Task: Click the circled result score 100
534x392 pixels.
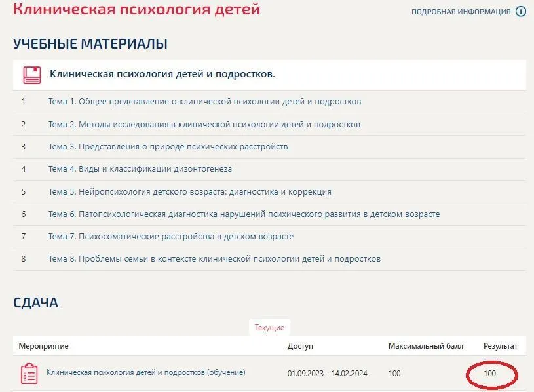Action: (x=489, y=373)
